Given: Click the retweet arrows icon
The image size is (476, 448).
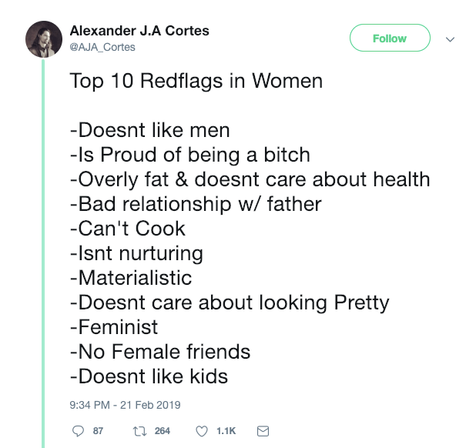Looking at the screenshot, I should (x=138, y=430).
